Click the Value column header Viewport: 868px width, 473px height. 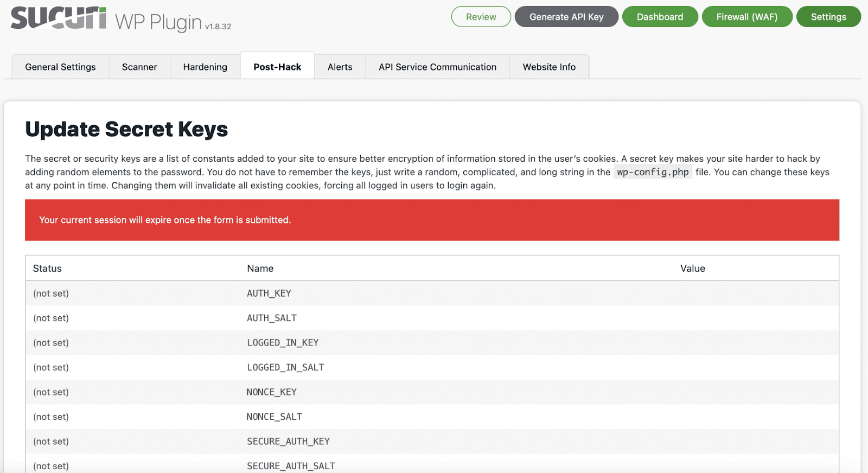[x=692, y=269]
